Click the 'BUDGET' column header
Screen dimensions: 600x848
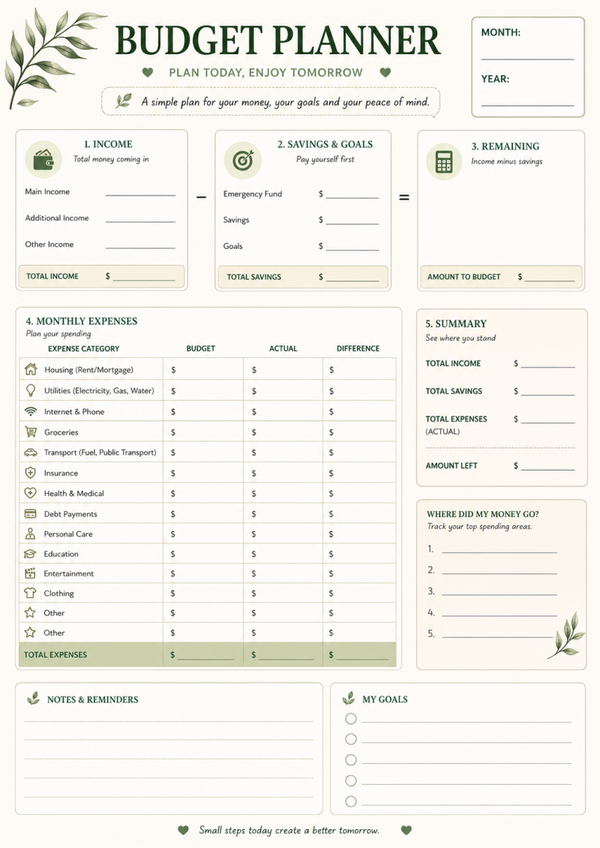tap(201, 348)
